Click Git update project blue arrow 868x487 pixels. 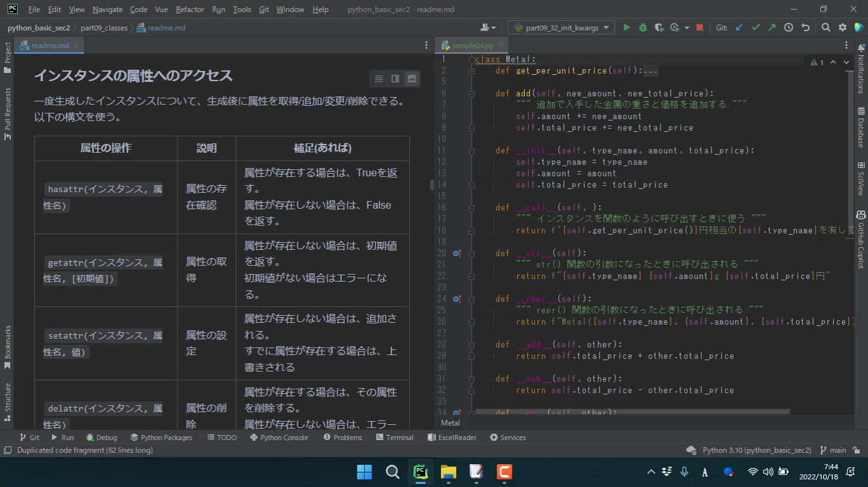(739, 27)
